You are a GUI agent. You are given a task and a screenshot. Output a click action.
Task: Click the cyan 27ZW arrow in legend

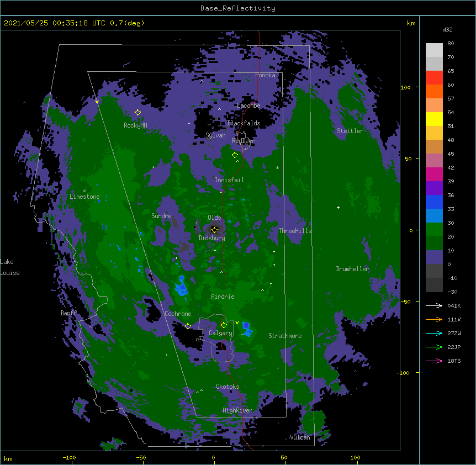tap(434, 333)
